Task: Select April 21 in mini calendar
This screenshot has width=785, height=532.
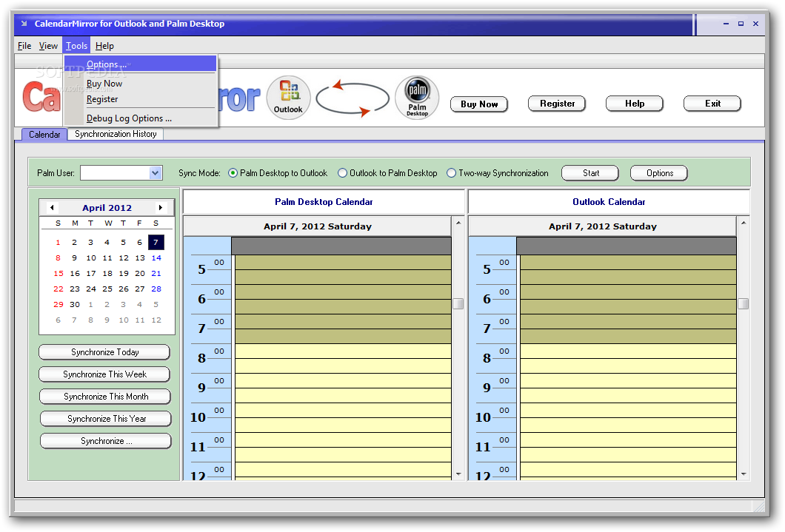Action: coord(156,274)
